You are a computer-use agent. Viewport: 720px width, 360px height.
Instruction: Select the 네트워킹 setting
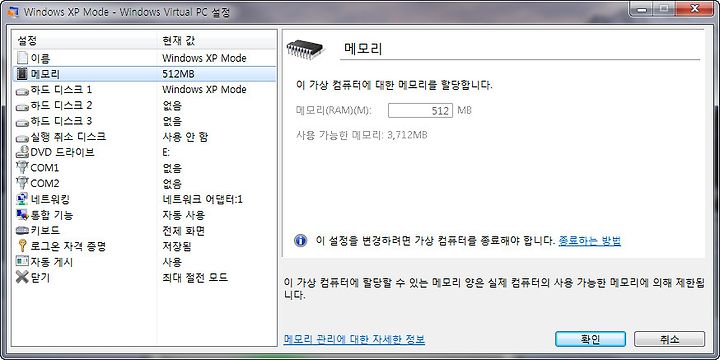(145, 199)
